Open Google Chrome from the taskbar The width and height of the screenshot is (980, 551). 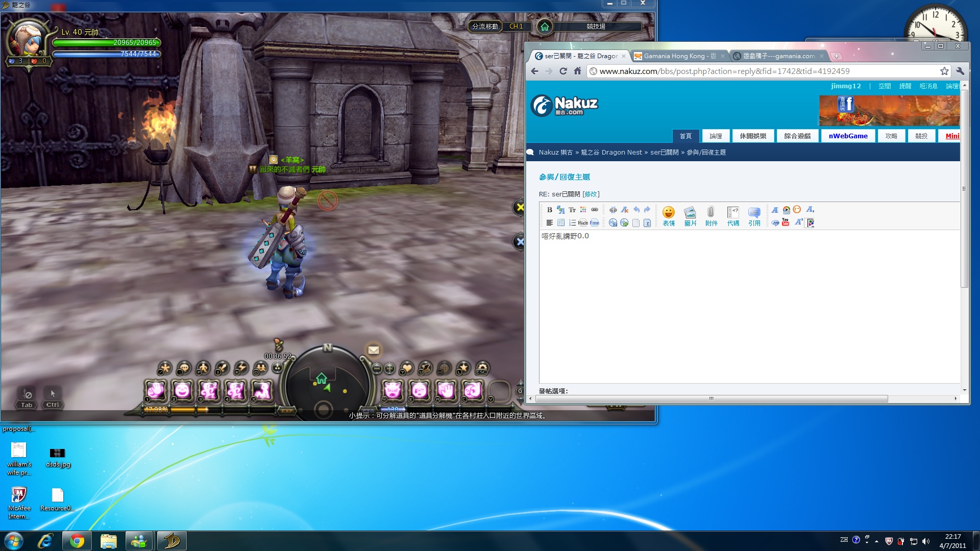point(77,541)
